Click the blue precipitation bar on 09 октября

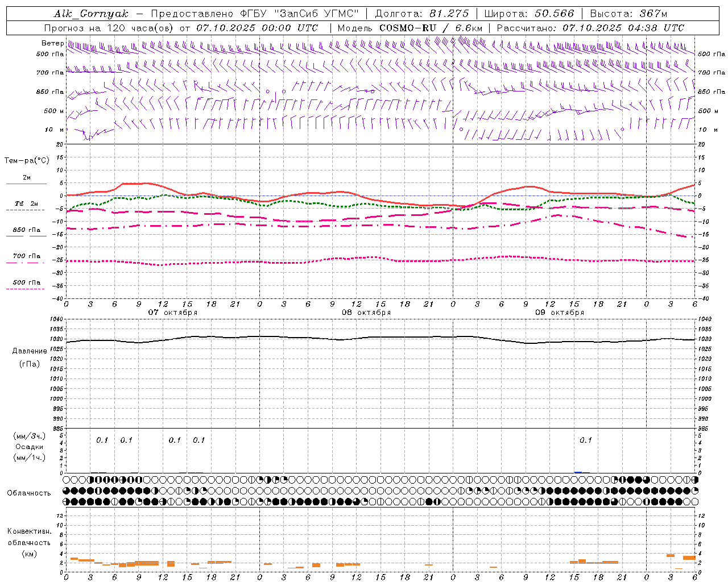coord(578,472)
